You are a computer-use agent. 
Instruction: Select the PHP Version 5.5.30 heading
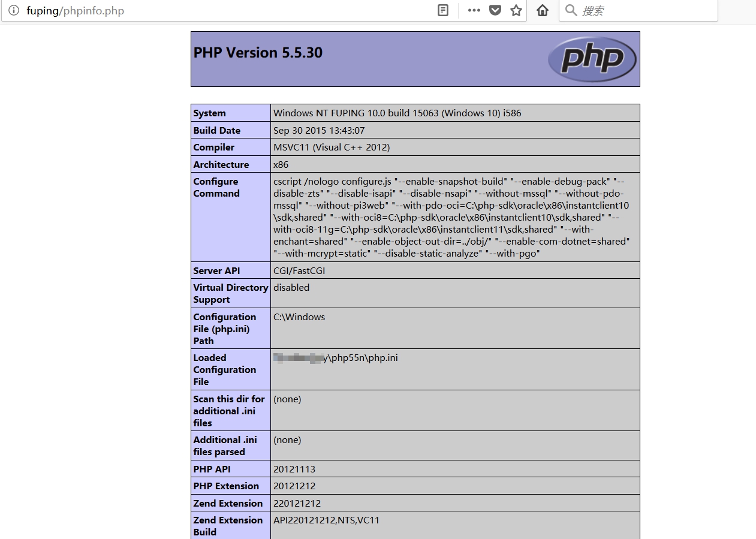258,53
